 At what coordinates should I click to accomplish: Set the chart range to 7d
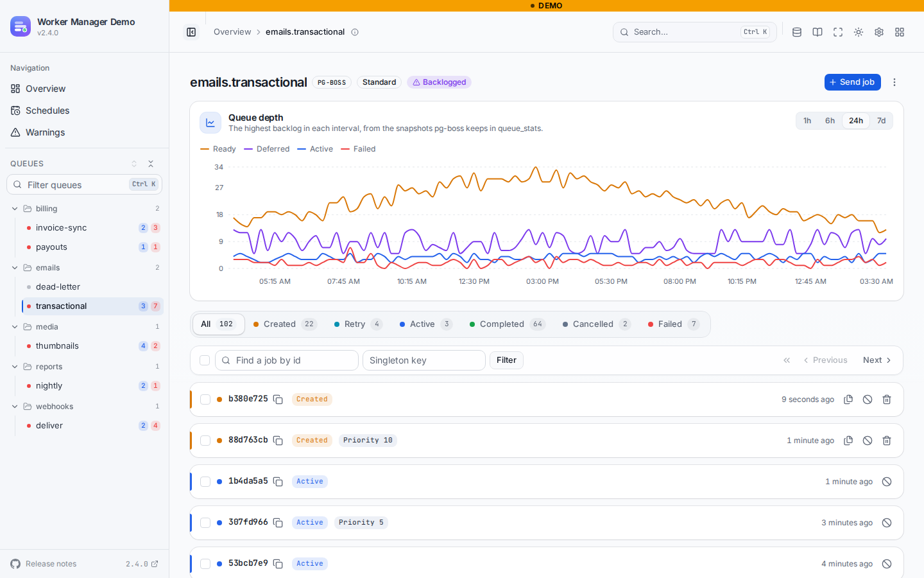tap(882, 121)
